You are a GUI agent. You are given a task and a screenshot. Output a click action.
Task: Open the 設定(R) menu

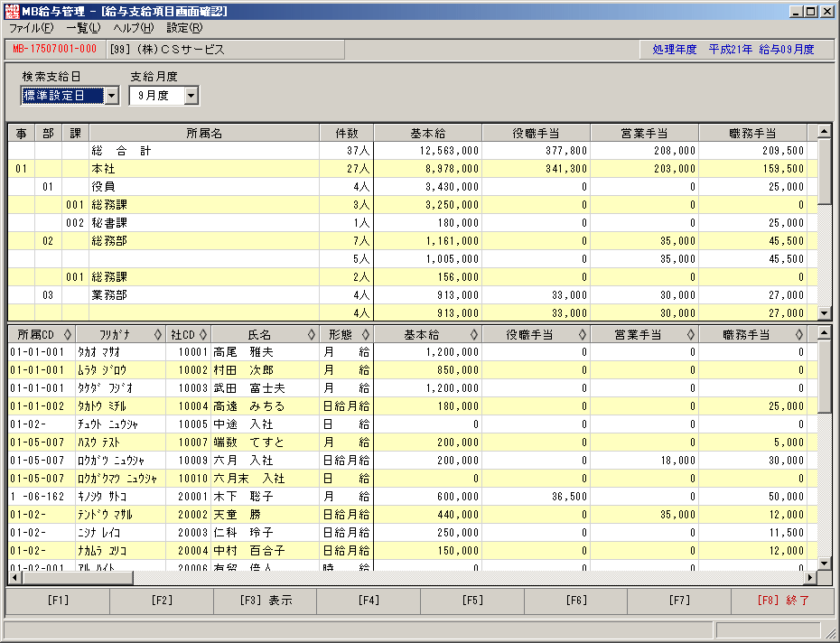184,28
